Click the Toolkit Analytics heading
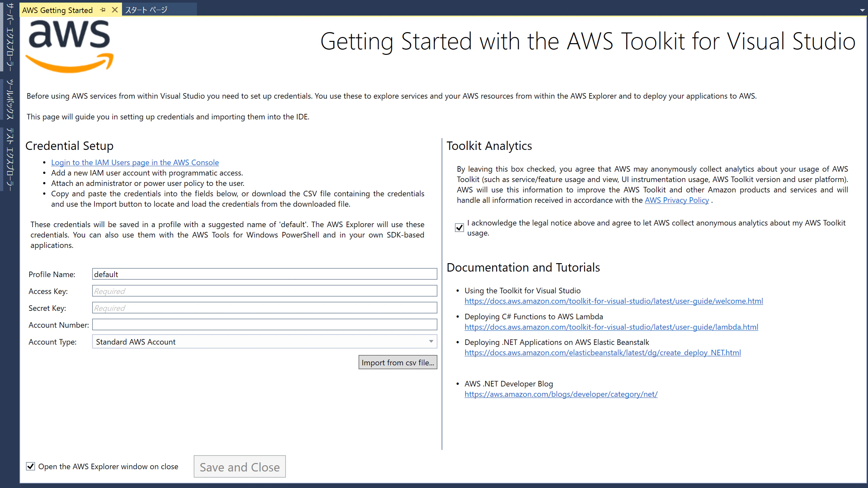Image resolution: width=868 pixels, height=488 pixels. click(x=489, y=146)
